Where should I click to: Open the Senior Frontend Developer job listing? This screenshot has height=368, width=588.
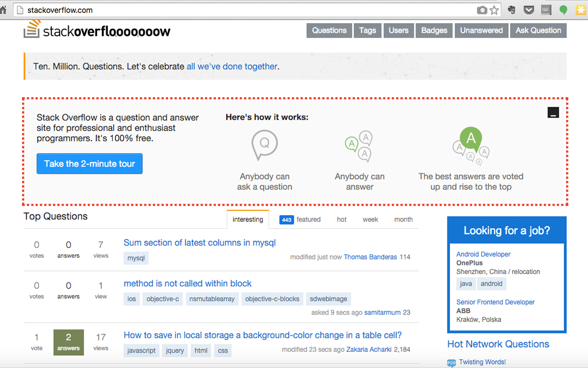click(496, 302)
